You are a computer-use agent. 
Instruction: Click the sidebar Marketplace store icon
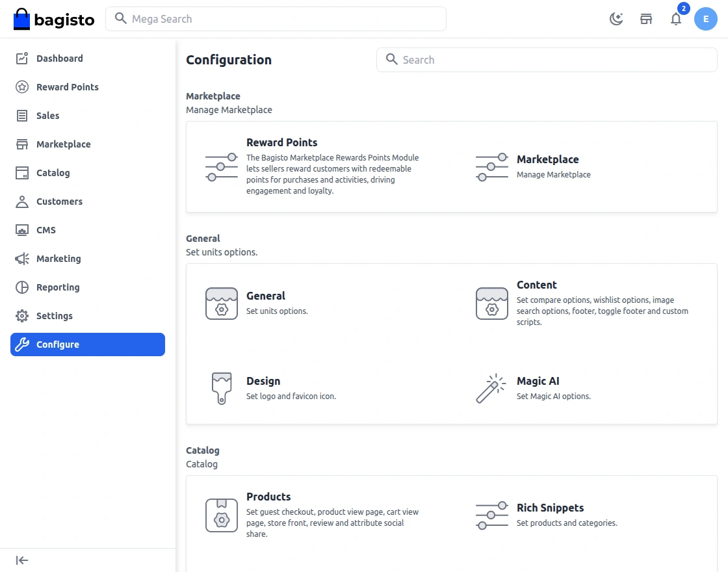22,144
